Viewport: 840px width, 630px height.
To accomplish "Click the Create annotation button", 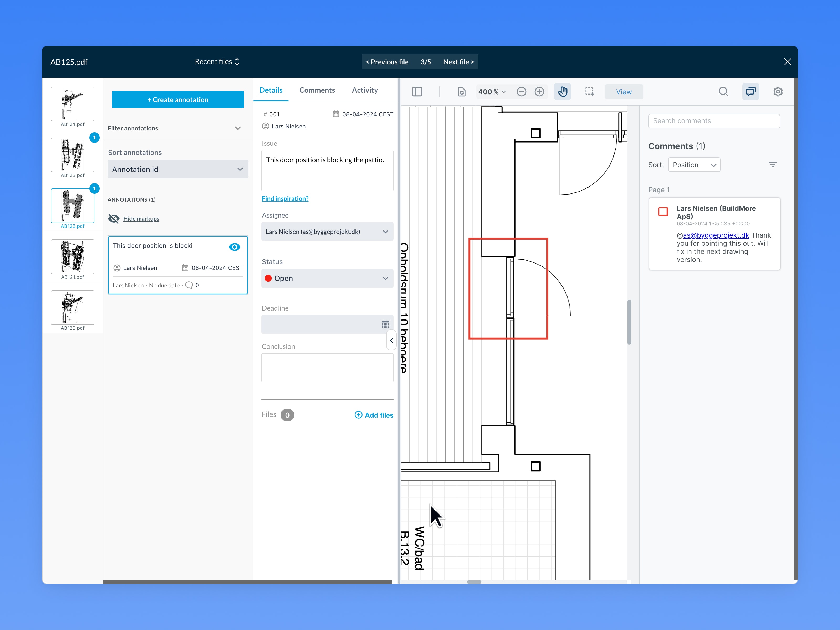I will (x=178, y=99).
